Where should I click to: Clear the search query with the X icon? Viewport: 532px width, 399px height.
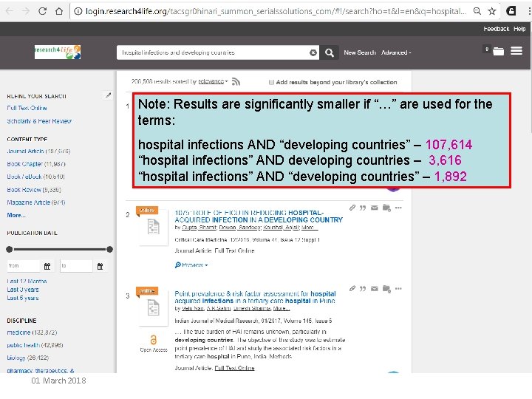point(313,52)
